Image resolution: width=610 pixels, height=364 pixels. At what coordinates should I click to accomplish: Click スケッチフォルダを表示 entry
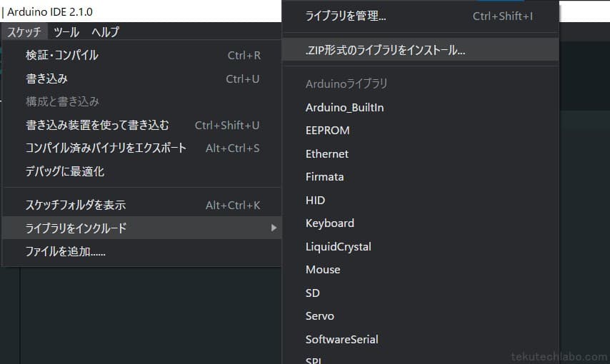142,205
